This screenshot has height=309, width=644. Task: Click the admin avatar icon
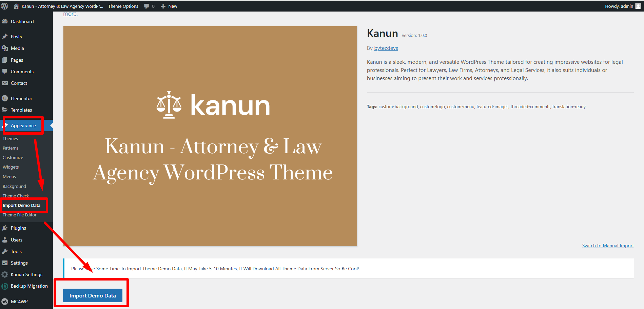(638, 6)
